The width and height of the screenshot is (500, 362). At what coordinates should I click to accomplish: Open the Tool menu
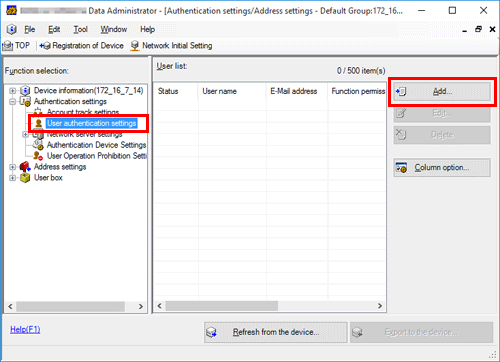[x=80, y=29]
